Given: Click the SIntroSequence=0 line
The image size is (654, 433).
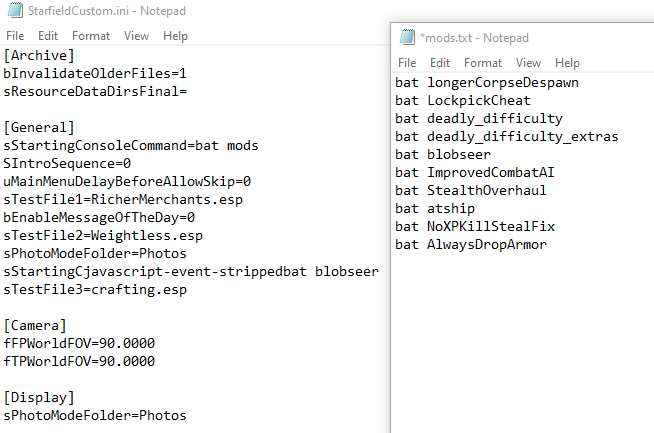Looking at the screenshot, I should click(x=67, y=164).
